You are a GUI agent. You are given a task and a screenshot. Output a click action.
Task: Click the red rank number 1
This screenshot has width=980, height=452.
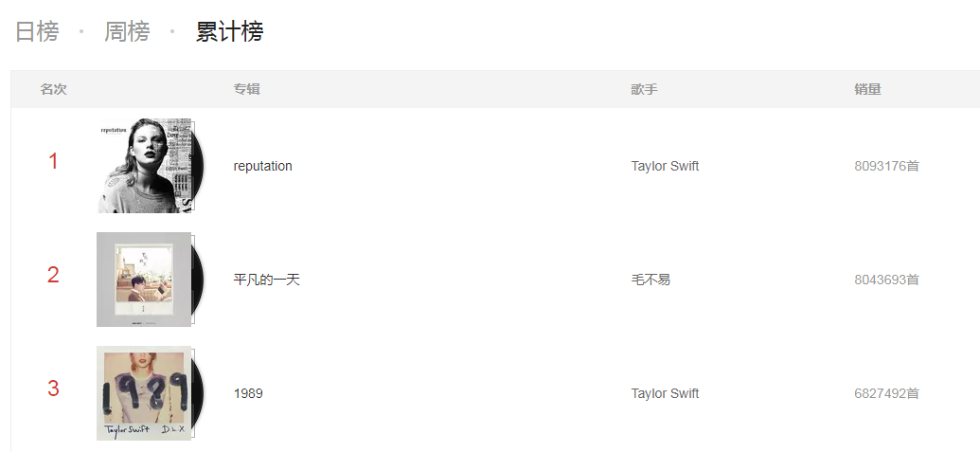click(x=53, y=161)
